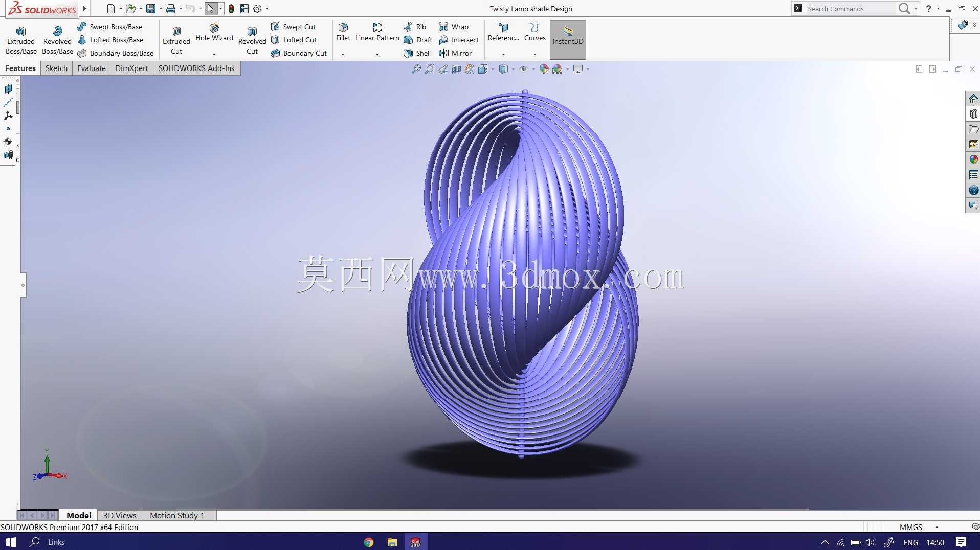Open File Explorer from the taskbar
This screenshot has width=980, height=550.
pos(392,542)
